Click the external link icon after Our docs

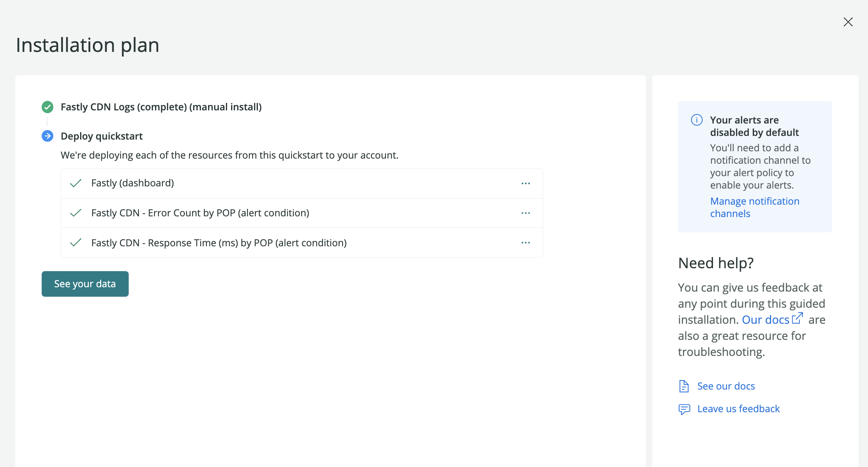[x=798, y=318]
